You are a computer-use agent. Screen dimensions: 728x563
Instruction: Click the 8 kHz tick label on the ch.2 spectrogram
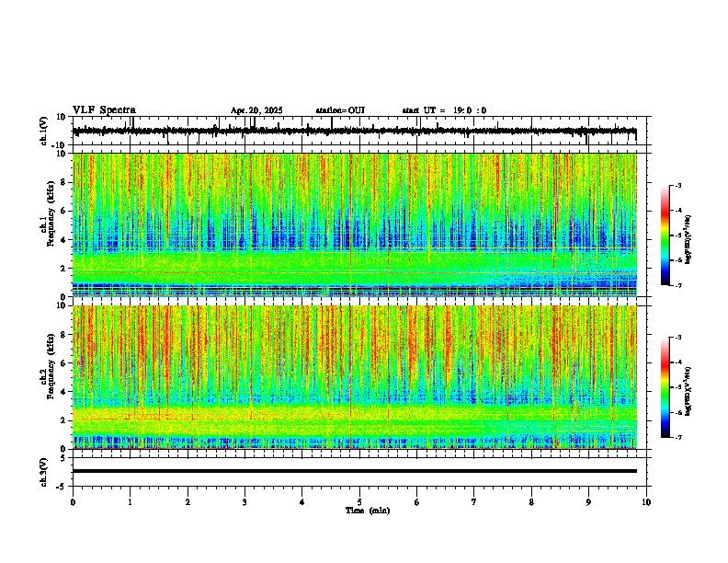click(64, 335)
